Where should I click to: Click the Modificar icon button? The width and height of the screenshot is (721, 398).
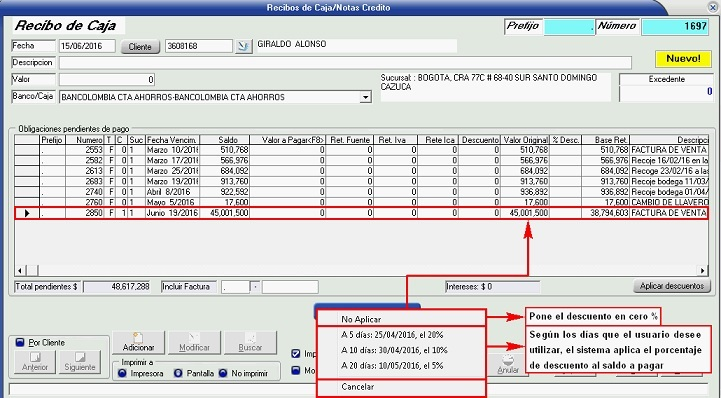click(x=194, y=343)
